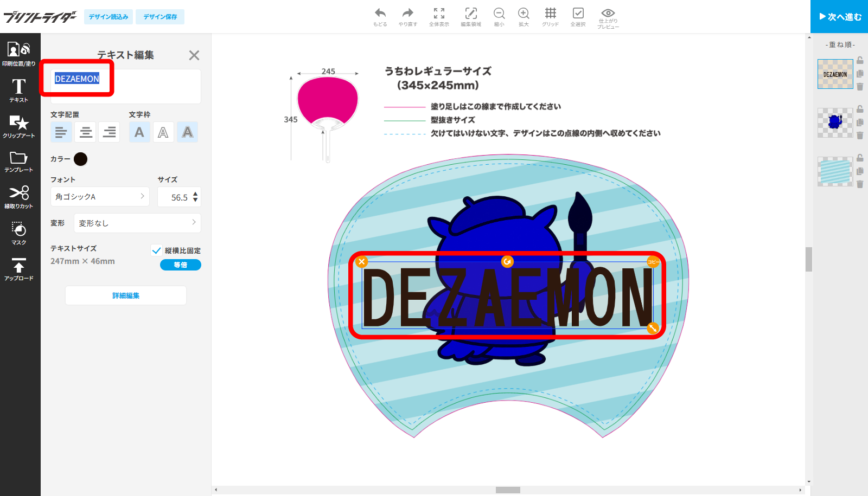This screenshot has height=496, width=868.
Task: Click the 次へ進む proceed button
Action: [x=839, y=16]
